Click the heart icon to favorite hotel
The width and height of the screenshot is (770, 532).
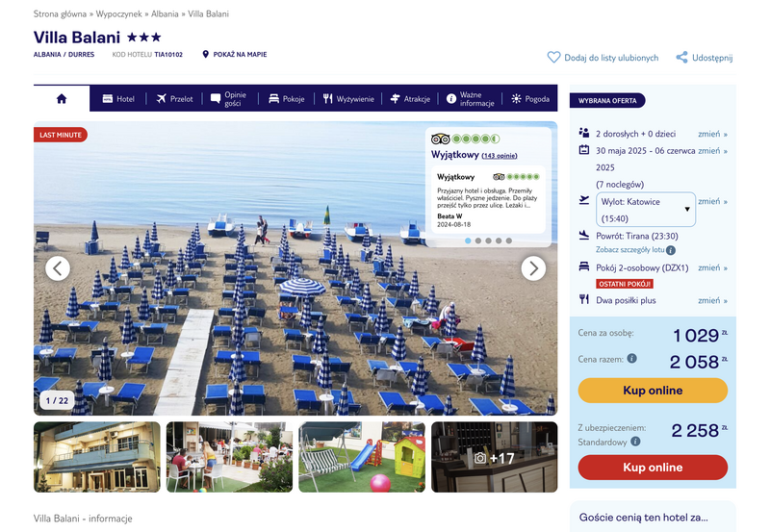click(553, 58)
